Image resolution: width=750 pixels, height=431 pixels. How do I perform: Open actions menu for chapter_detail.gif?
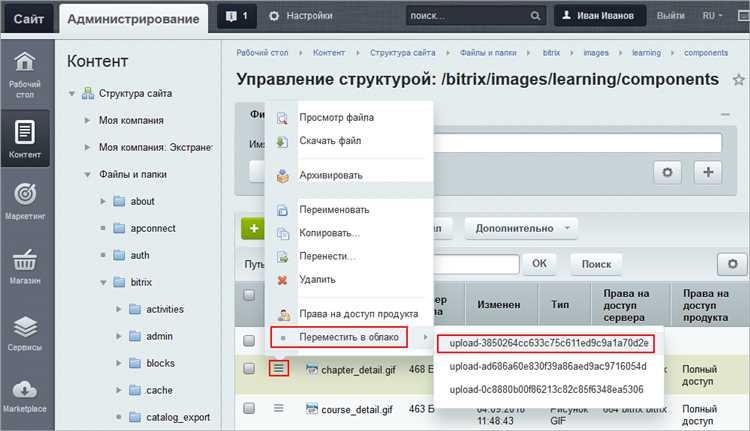pyautogui.click(x=279, y=368)
